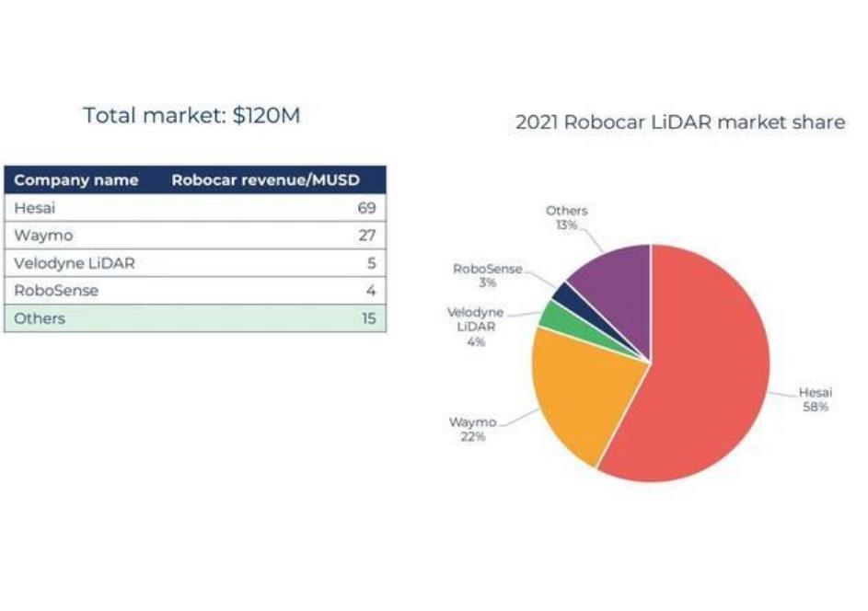This screenshot has width=868, height=611.
Task: Select RoboSense in the table
Action: (x=56, y=291)
